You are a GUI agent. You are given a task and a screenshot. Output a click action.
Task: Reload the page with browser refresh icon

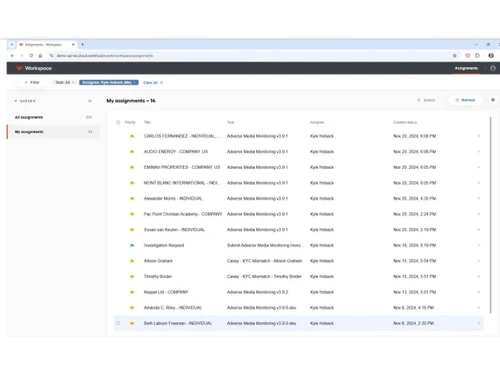tap(31, 56)
